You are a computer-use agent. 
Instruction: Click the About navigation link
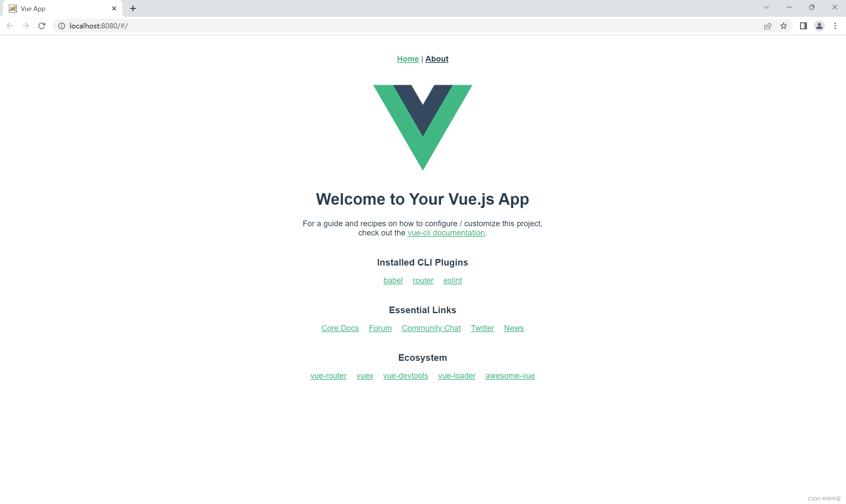[436, 58]
